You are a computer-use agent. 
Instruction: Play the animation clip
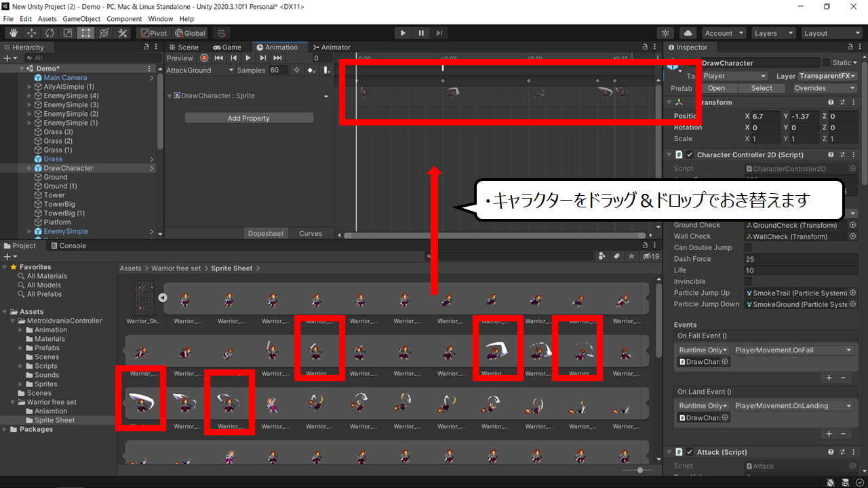[248, 58]
